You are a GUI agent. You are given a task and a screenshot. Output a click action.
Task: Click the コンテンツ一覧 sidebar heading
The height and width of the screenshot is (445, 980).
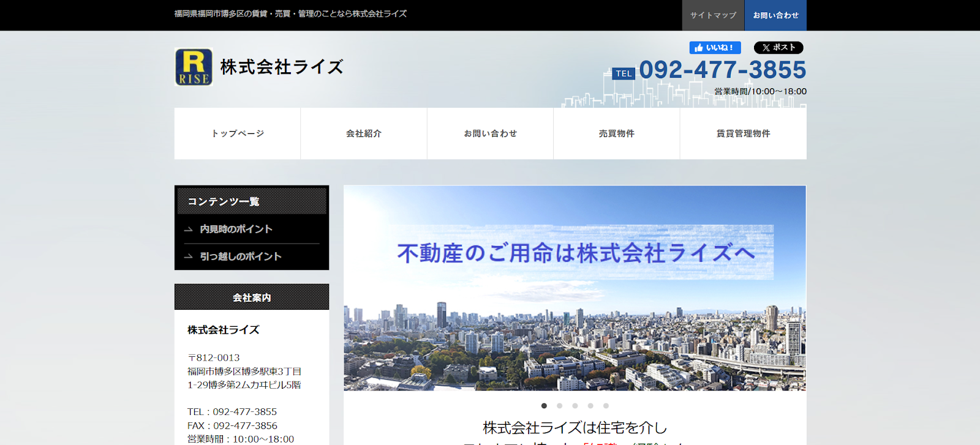tap(252, 201)
